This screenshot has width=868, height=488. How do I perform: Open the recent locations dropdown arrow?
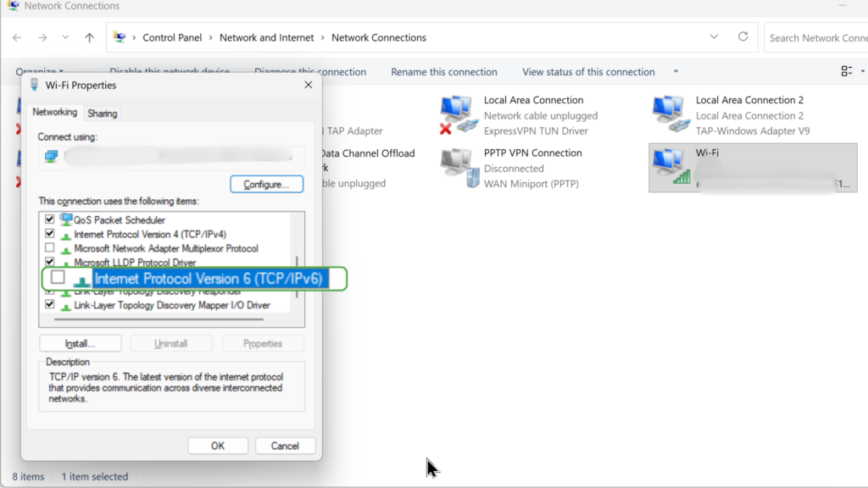click(65, 37)
